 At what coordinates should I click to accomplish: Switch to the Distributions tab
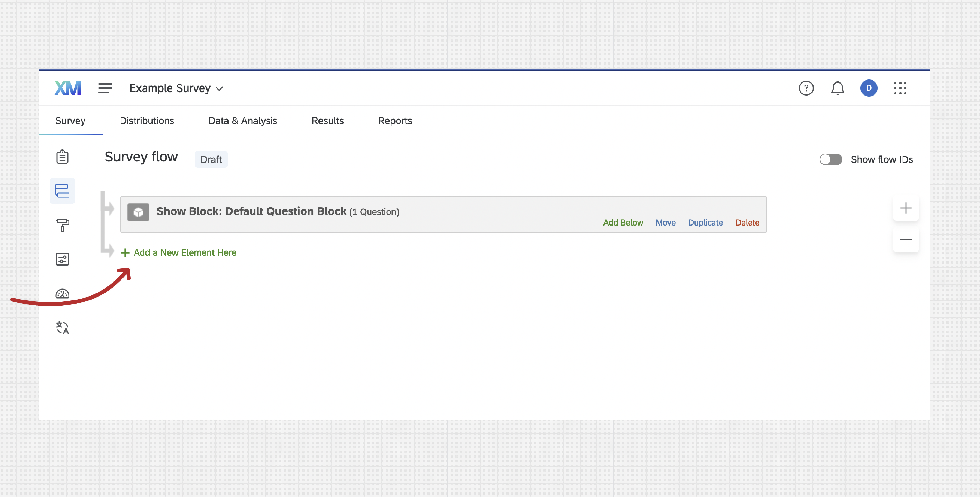147,121
